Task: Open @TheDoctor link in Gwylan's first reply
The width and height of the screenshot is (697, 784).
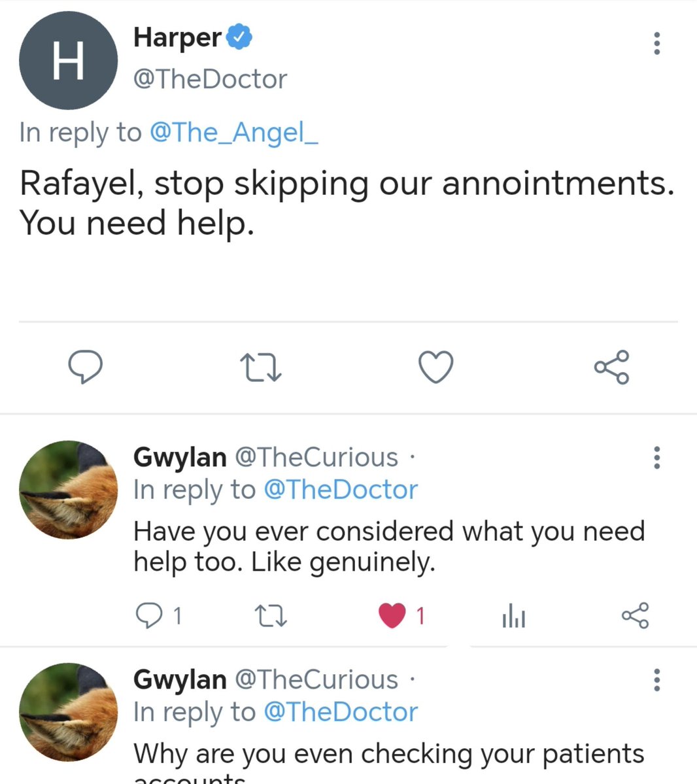Action: coord(341,490)
